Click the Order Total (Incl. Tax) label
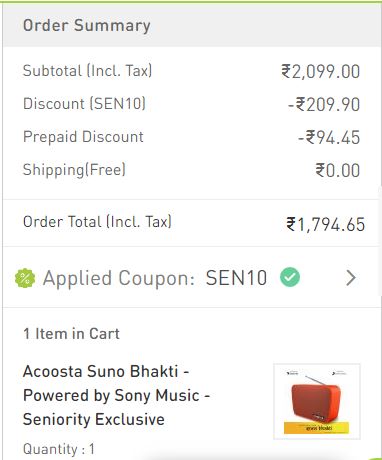This screenshot has width=382, height=460. coord(97,222)
